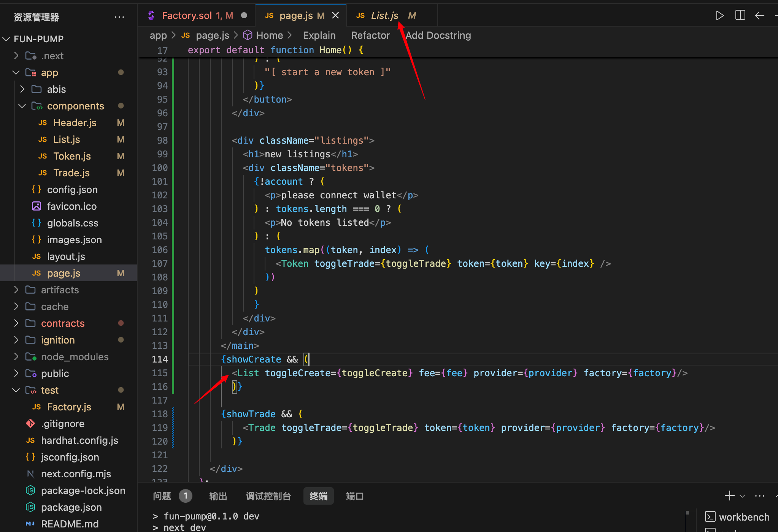Click the new terminal plus icon
The image size is (778, 532).
point(729,496)
